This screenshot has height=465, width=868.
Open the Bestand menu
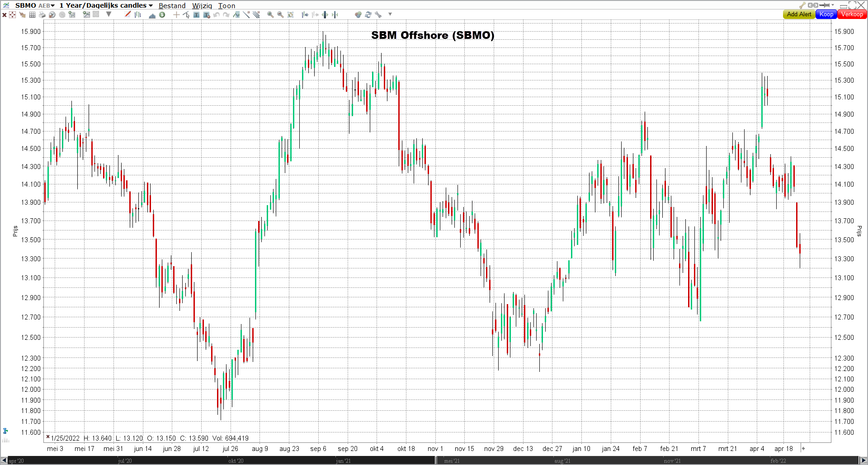point(172,5)
